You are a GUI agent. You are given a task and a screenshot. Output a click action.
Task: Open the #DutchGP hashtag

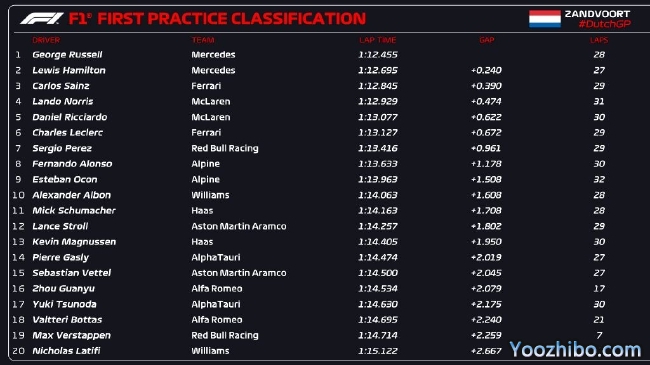point(604,24)
